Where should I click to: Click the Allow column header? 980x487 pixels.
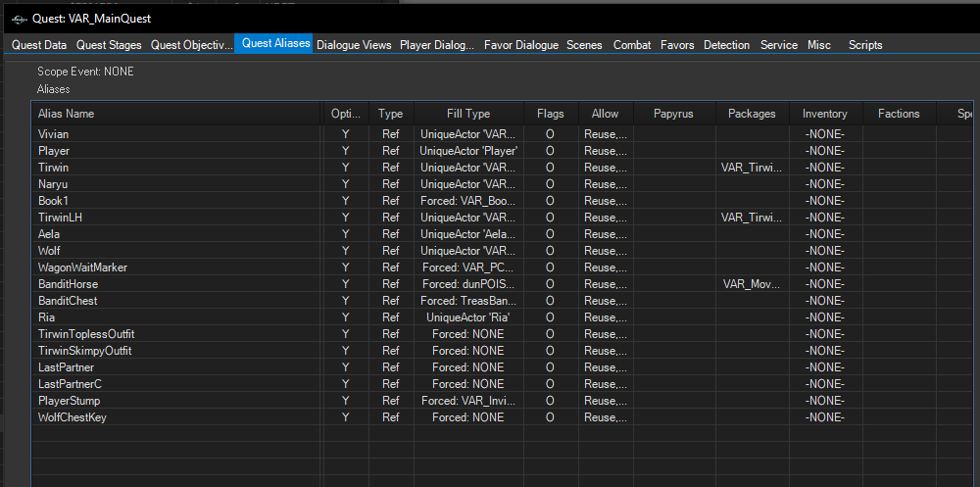(605, 114)
